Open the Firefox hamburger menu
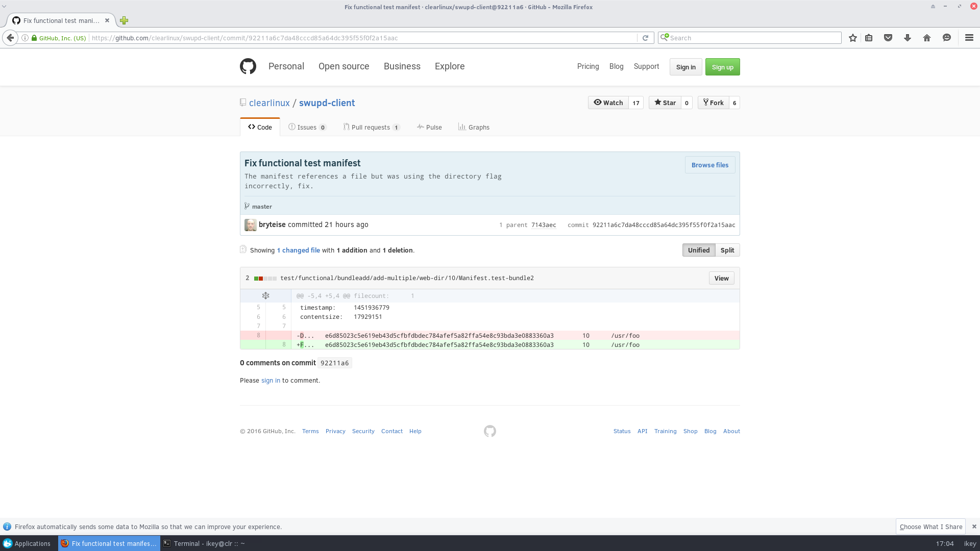 (969, 38)
